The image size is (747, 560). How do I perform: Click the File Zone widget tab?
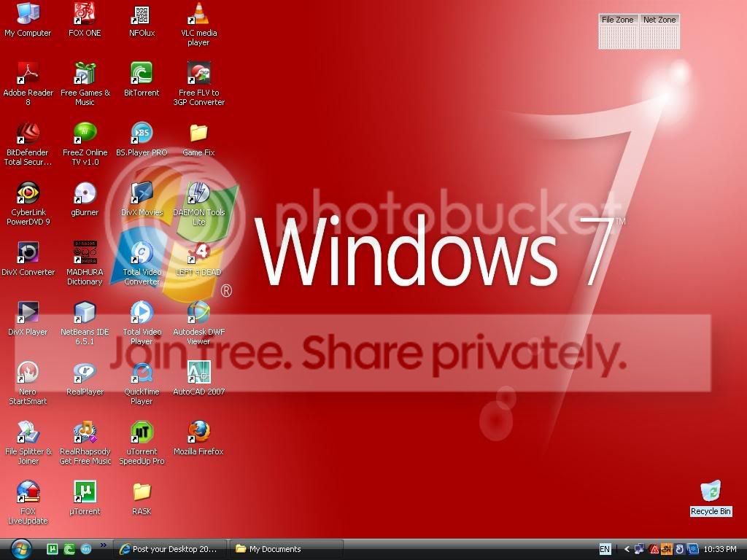(617, 20)
